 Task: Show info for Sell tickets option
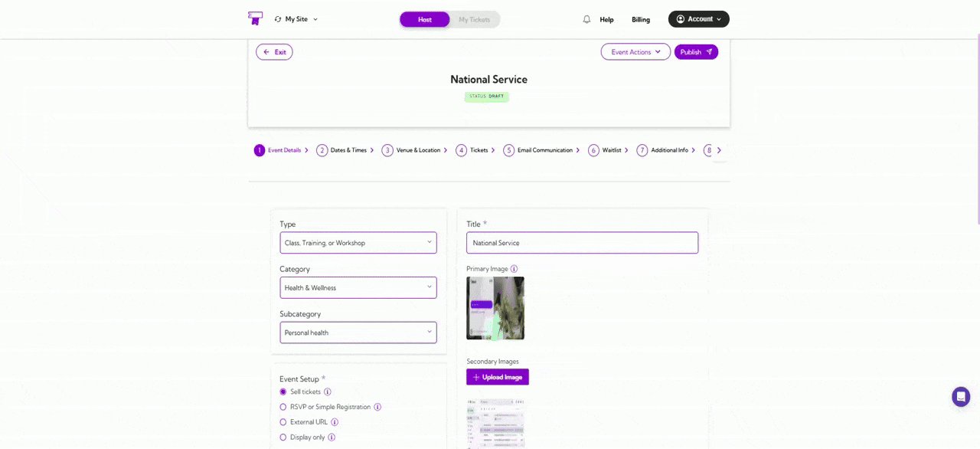[328, 392]
